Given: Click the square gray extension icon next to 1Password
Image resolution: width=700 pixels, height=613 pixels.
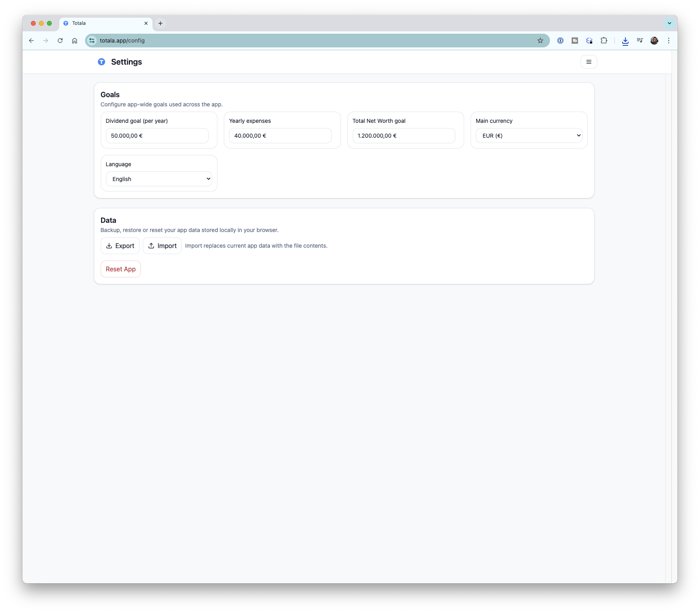Looking at the screenshot, I should click(x=575, y=41).
